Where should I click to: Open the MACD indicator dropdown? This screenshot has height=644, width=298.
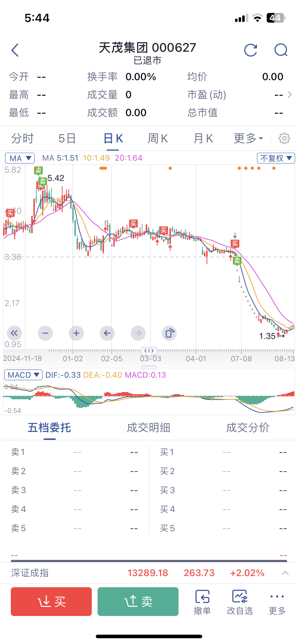click(x=23, y=375)
